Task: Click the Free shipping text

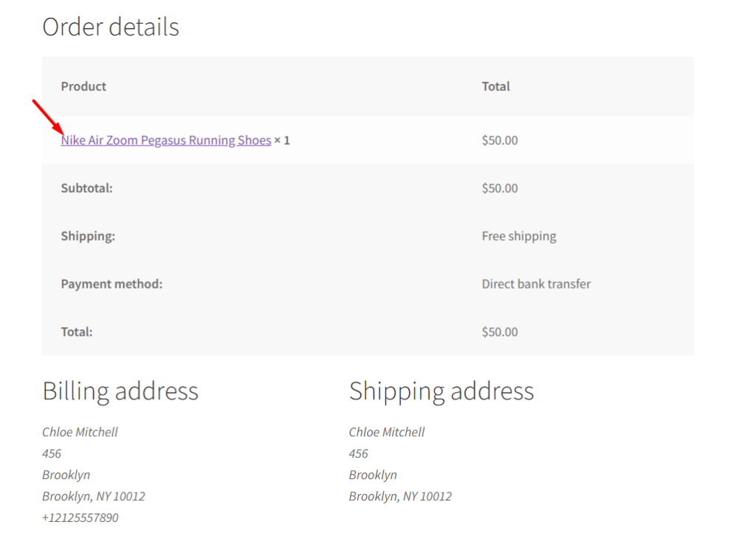Action: pyautogui.click(x=518, y=236)
